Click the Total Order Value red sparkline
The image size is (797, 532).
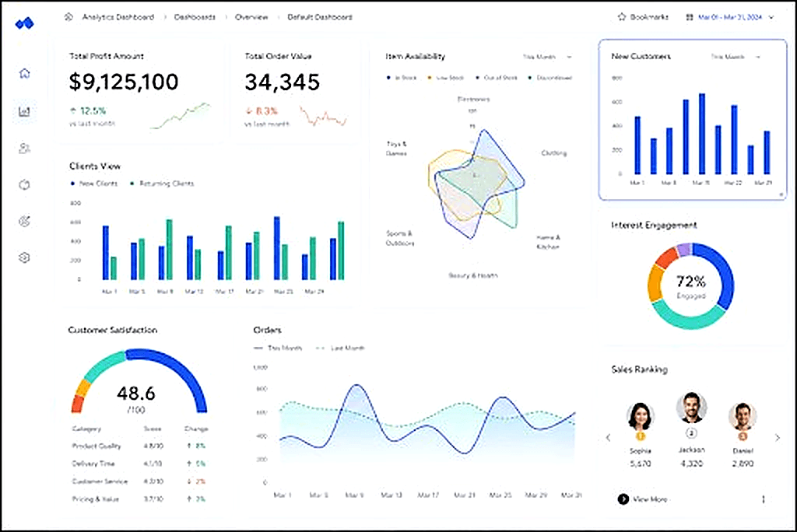point(323,116)
